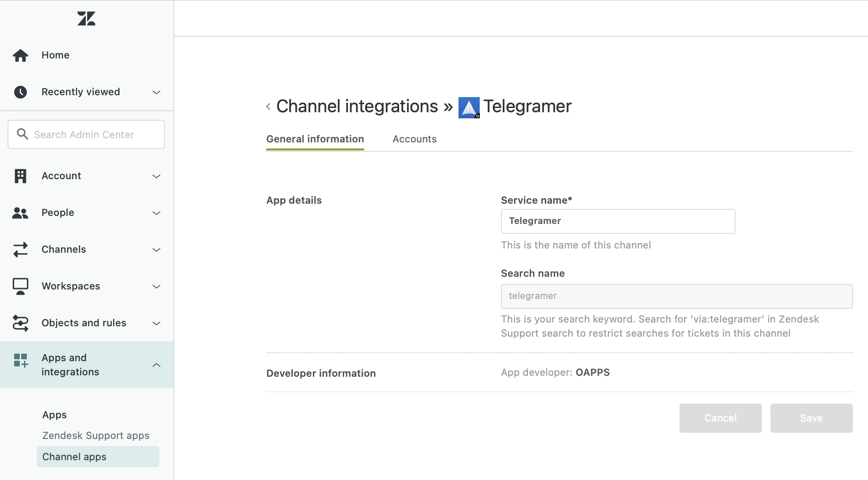Open Channel apps from the sidebar
Screen dimensions: 868x480
click(x=74, y=456)
